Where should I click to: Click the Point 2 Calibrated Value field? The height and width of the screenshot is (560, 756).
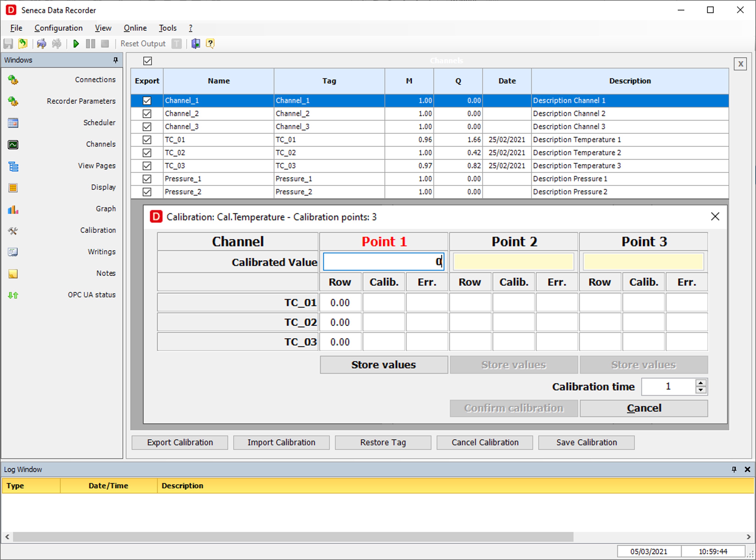point(513,262)
